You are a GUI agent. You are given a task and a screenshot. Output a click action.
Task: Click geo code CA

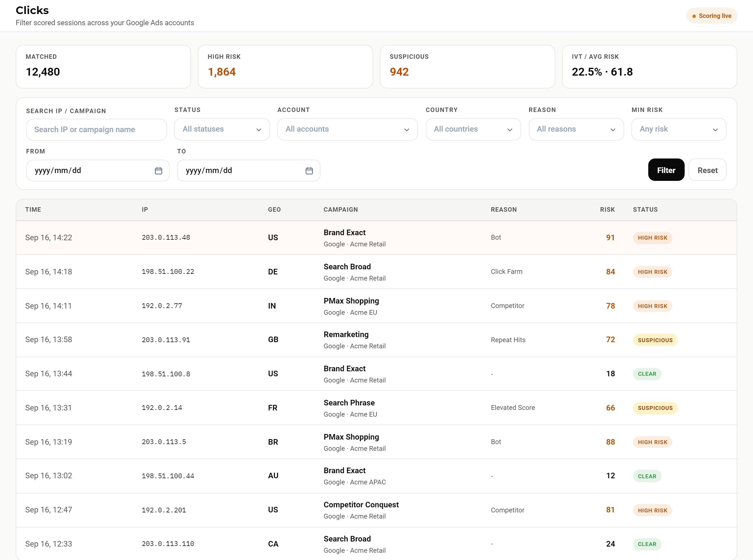(x=273, y=544)
